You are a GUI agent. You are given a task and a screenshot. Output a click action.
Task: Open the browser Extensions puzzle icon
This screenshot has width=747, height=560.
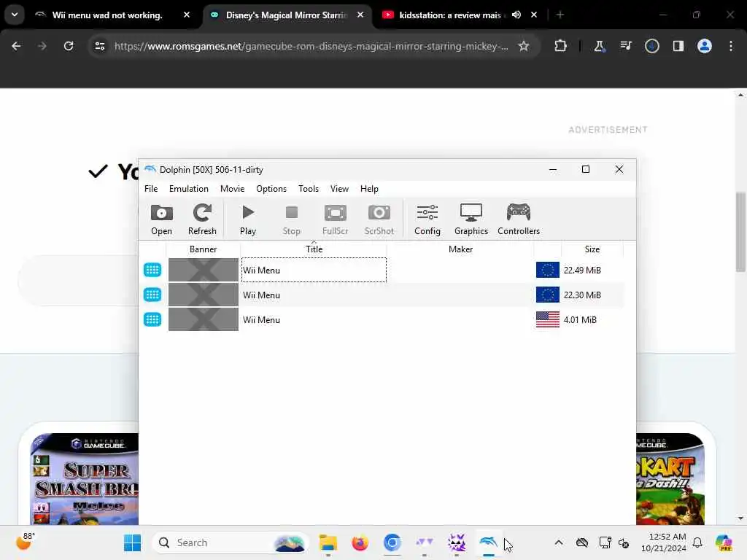(561, 46)
